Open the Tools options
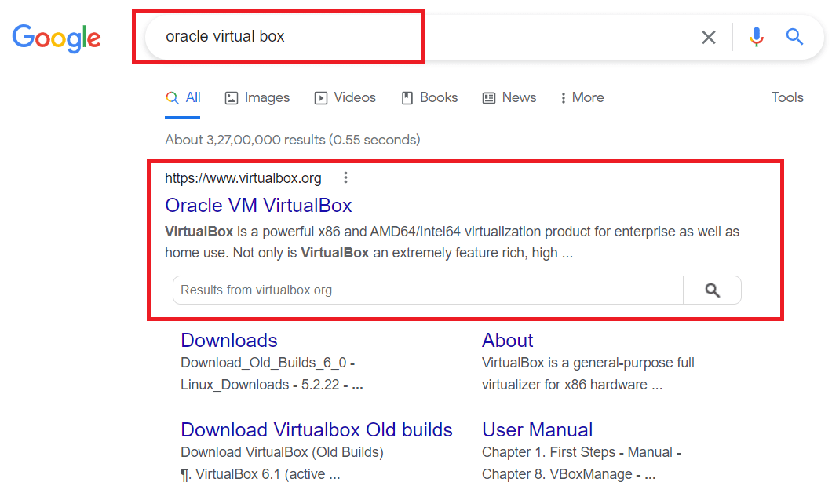 pos(787,97)
